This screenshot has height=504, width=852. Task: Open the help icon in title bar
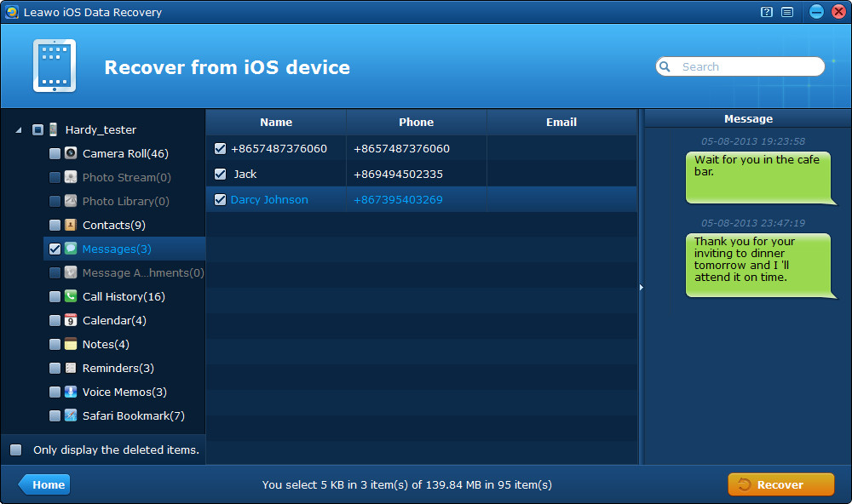coord(767,12)
